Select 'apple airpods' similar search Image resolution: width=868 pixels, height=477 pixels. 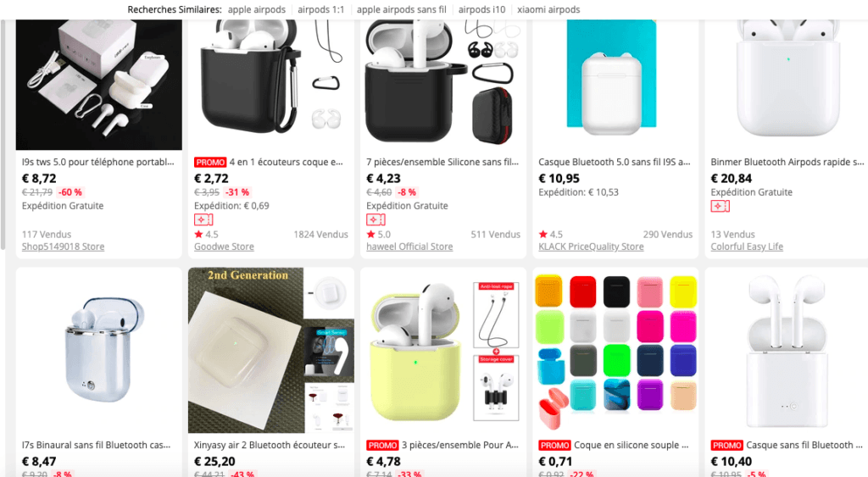pyautogui.click(x=257, y=9)
